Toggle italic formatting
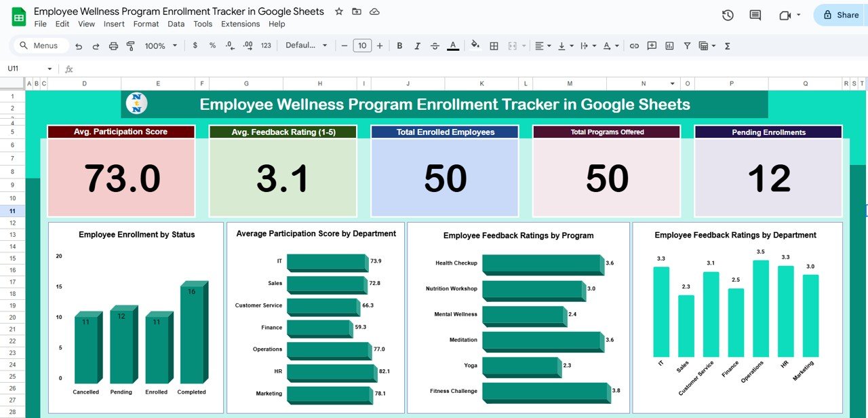868x418 pixels. [x=417, y=45]
